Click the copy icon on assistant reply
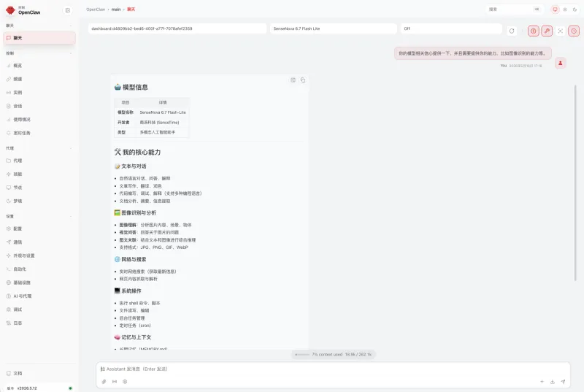 [x=303, y=80]
